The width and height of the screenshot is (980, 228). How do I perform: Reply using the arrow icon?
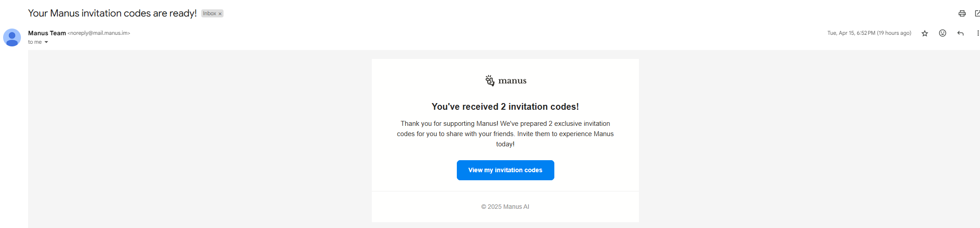point(960,33)
